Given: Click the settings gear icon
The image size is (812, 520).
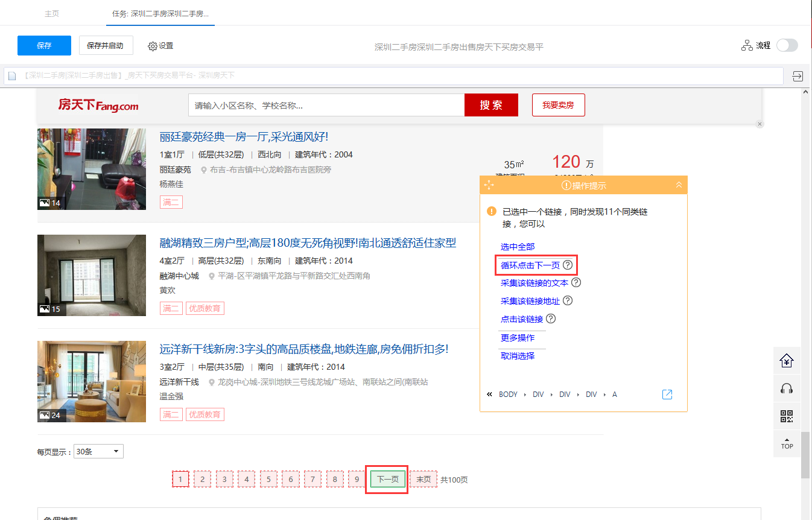Looking at the screenshot, I should (153, 46).
